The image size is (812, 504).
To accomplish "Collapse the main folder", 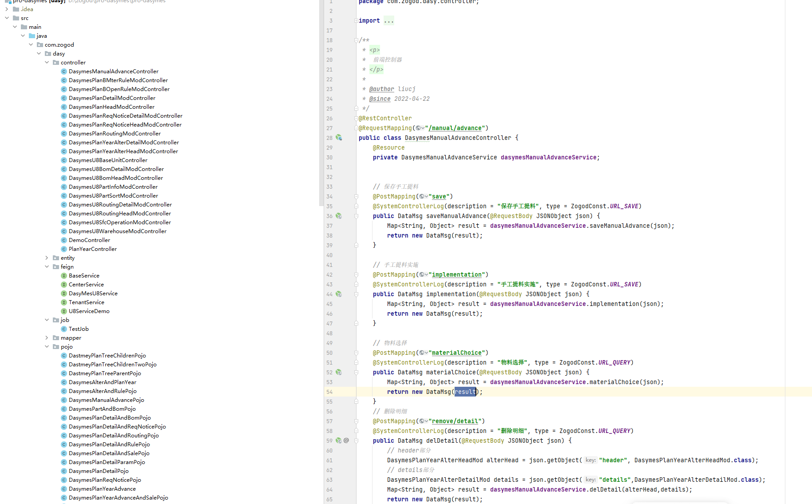I will click(x=15, y=27).
